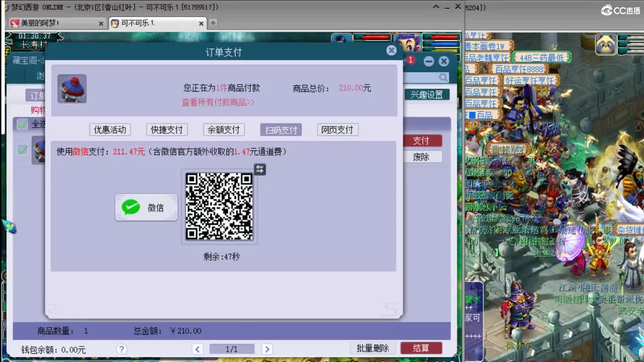Go to the previous cart page

pos(197,349)
